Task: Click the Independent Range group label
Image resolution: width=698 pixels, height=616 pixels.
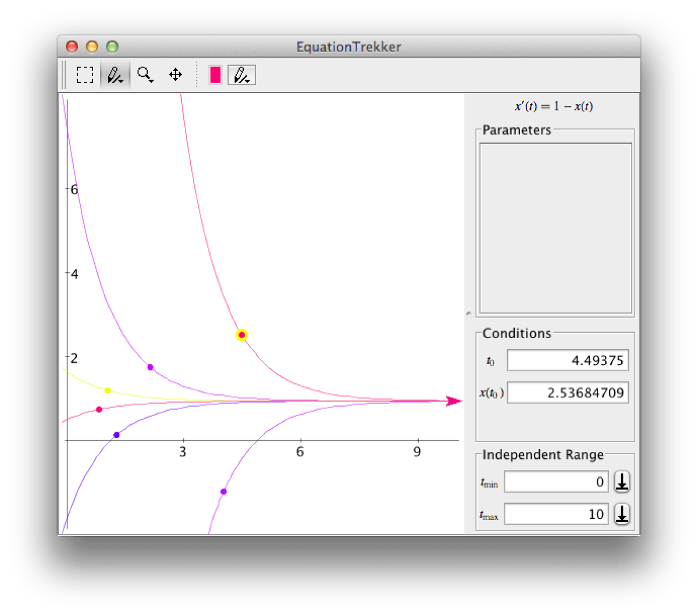Action: pos(543,455)
